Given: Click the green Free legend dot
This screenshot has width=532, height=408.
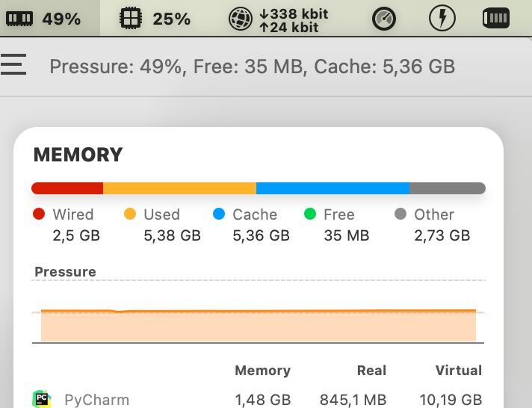Looking at the screenshot, I should click(310, 214).
